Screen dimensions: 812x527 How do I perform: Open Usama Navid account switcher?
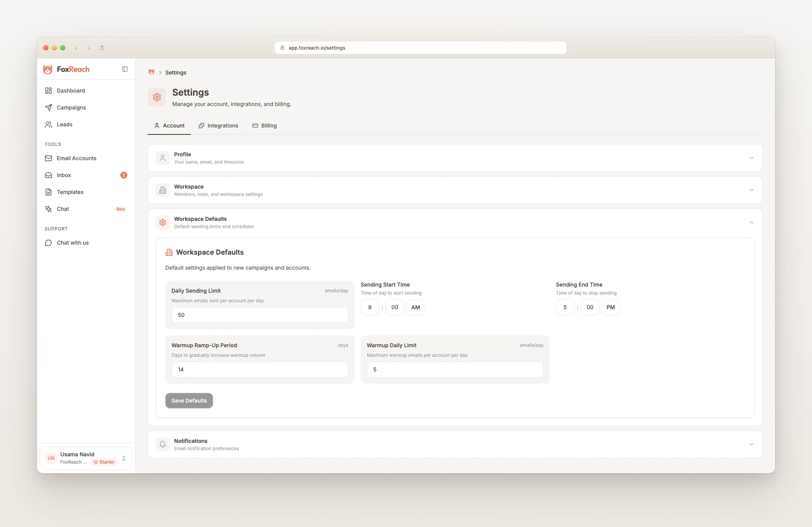tap(86, 458)
